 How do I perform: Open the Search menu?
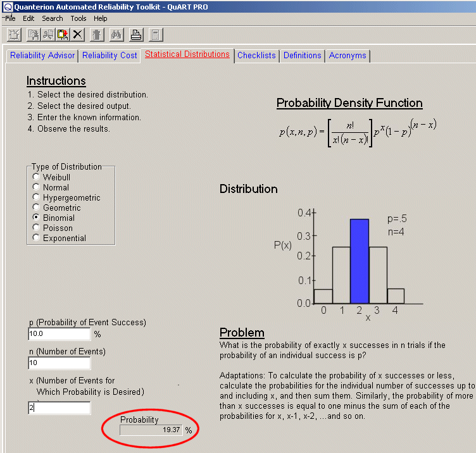pyautogui.click(x=52, y=18)
